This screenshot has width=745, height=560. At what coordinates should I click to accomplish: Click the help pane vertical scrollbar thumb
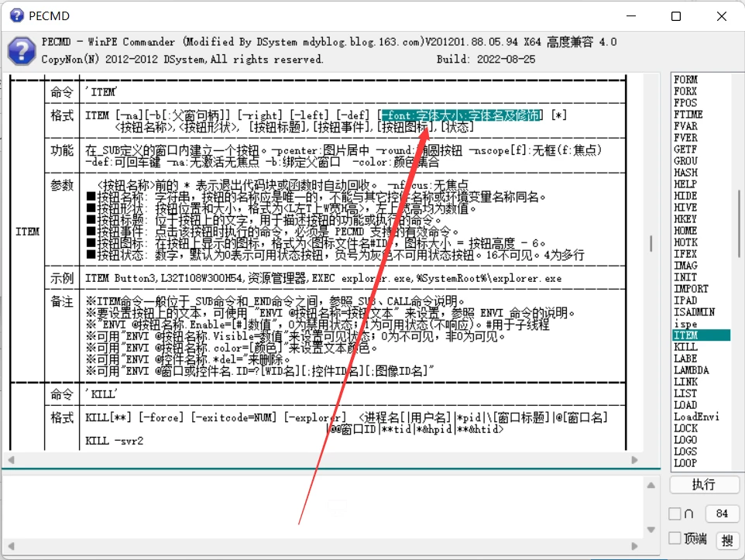[651, 243]
